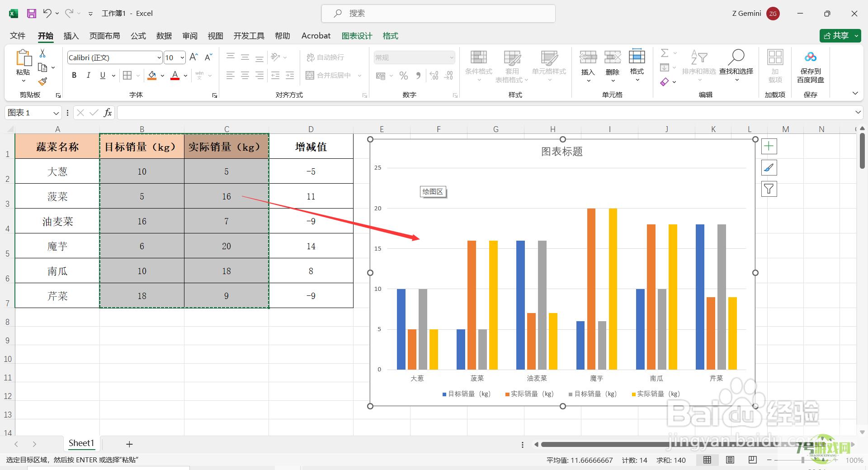The width and height of the screenshot is (868, 470).
Task: Expand the font color dropdown arrow
Action: pos(185,76)
